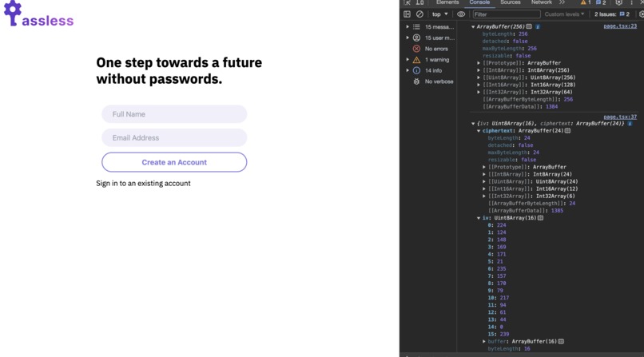Expand the Int8Array(24) entry
The image size is (644, 357).
click(x=484, y=174)
